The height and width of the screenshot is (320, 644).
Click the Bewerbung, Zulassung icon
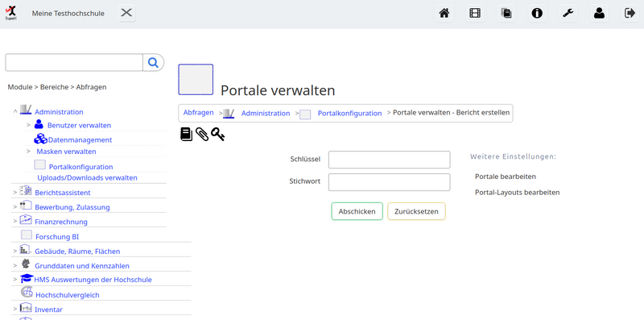coord(26,205)
